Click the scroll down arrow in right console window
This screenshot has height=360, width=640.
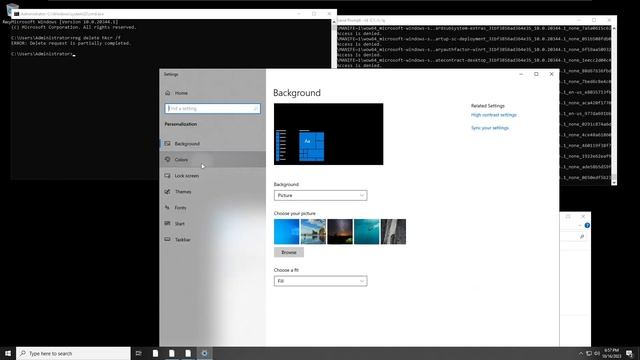click(614, 183)
